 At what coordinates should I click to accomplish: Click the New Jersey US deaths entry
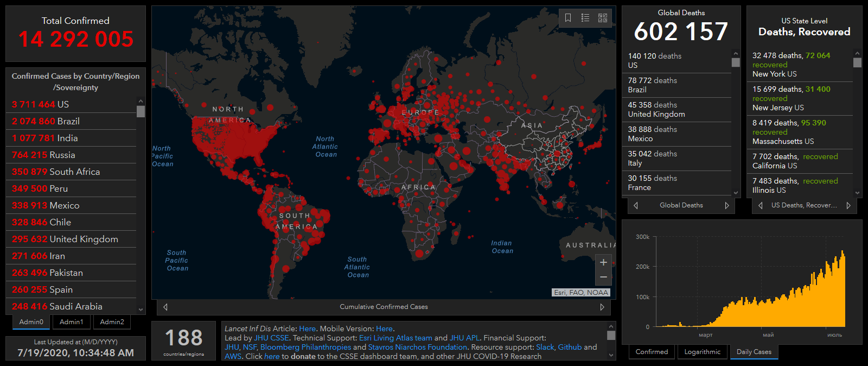click(800, 98)
